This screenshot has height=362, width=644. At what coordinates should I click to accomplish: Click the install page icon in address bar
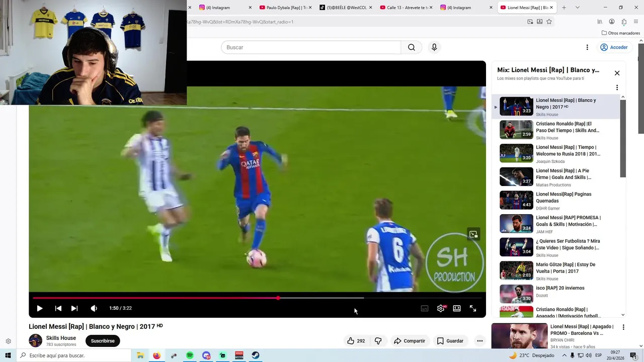(x=540, y=22)
